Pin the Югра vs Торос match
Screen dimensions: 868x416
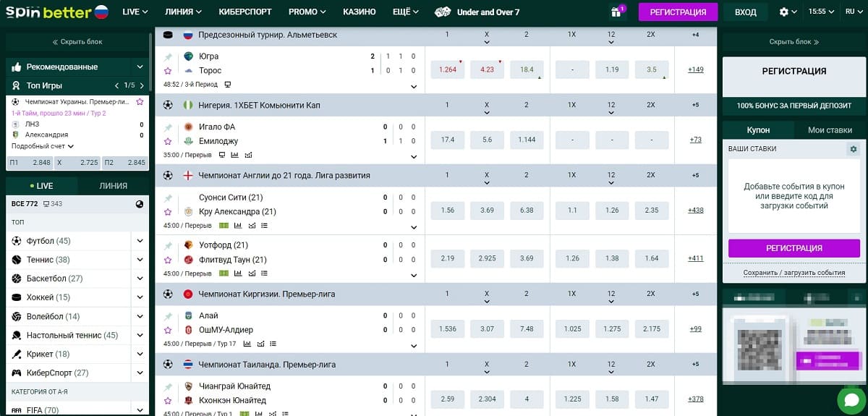pos(168,56)
